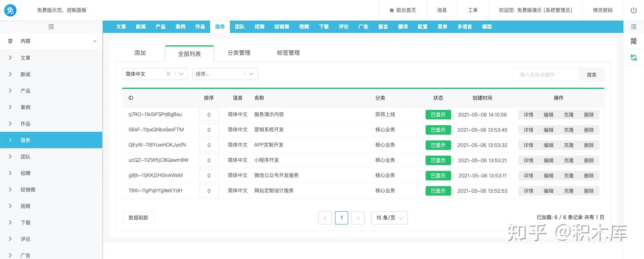Toggle 已显示 status for 营销系统开发
Image resolution: width=644 pixels, height=259 pixels.
(x=438, y=130)
